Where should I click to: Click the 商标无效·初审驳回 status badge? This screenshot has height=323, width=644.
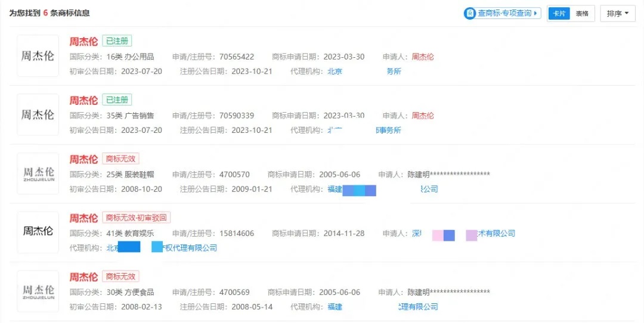(x=137, y=218)
